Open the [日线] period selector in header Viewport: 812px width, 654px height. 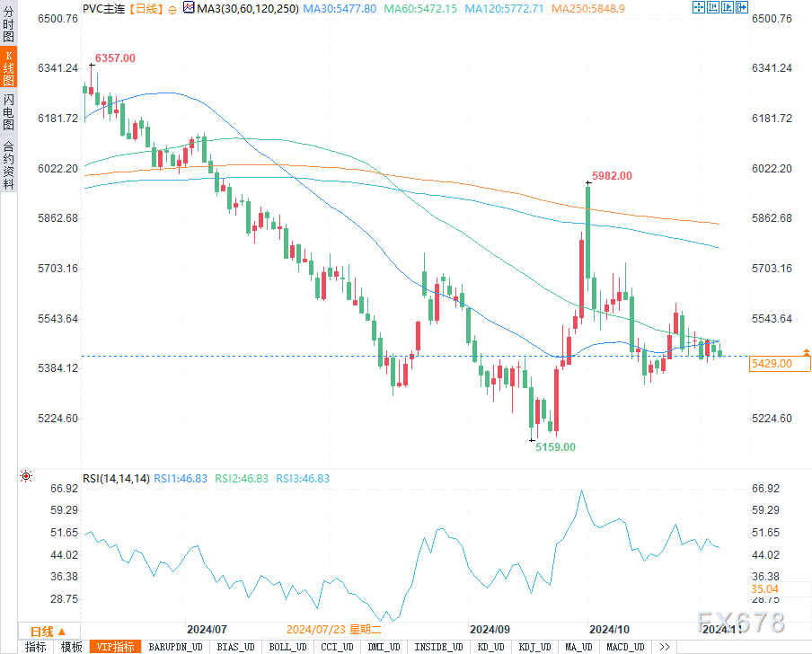[146, 8]
